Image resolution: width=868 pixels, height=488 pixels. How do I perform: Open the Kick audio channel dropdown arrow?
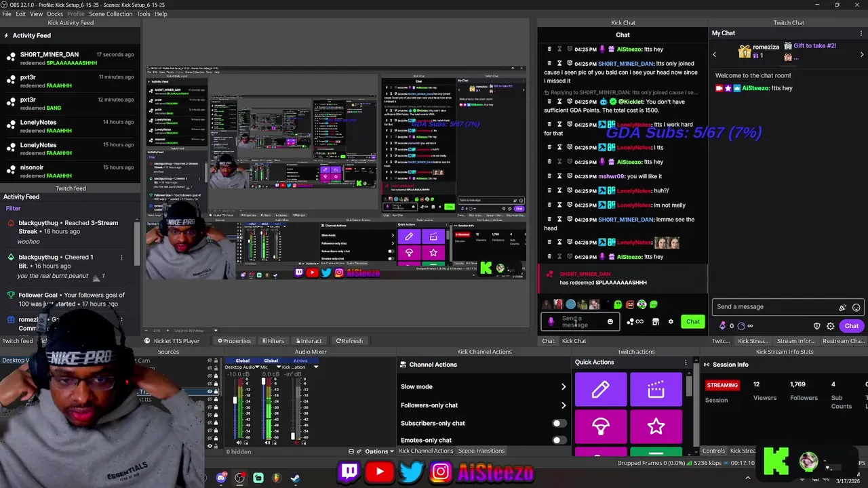pos(315,367)
